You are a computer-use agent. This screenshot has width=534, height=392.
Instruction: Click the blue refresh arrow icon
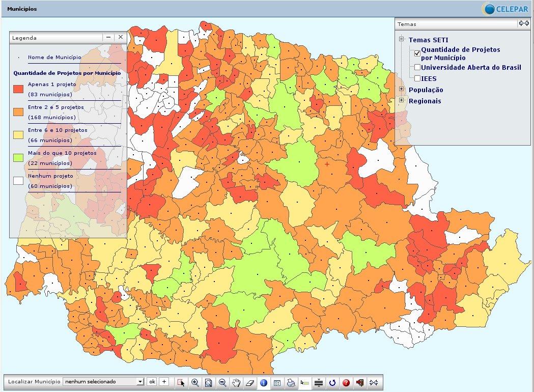pyautogui.click(x=332, y=382)
